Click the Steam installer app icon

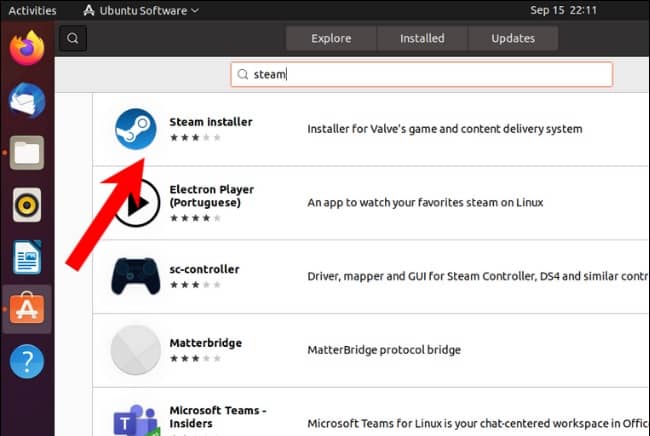[x=136, y=129]
